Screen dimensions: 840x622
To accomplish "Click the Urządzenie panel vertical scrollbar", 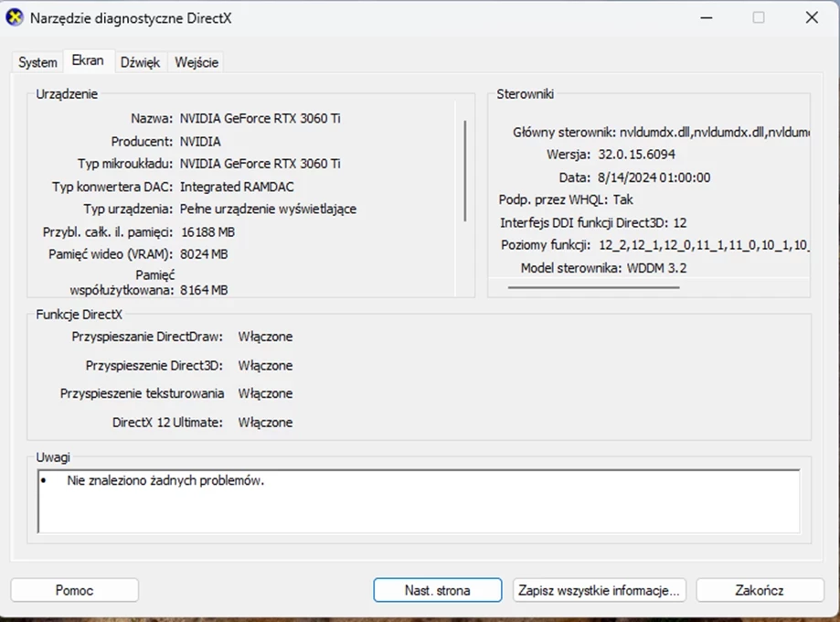I will (x=465, y=171).
